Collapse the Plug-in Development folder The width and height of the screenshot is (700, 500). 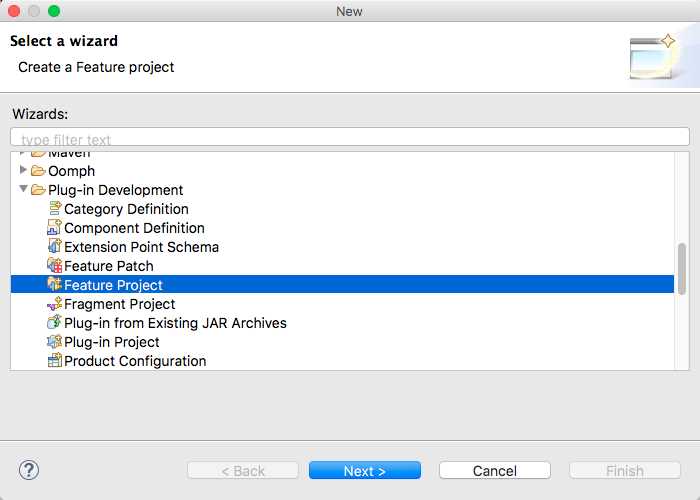[x=24, y=189]
